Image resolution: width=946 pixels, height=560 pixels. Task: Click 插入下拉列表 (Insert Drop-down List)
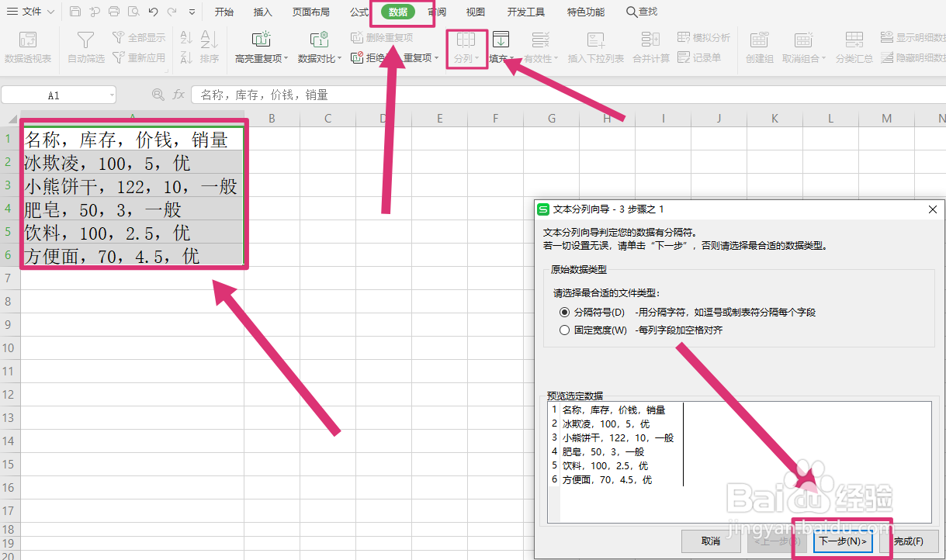pos(594,47)
